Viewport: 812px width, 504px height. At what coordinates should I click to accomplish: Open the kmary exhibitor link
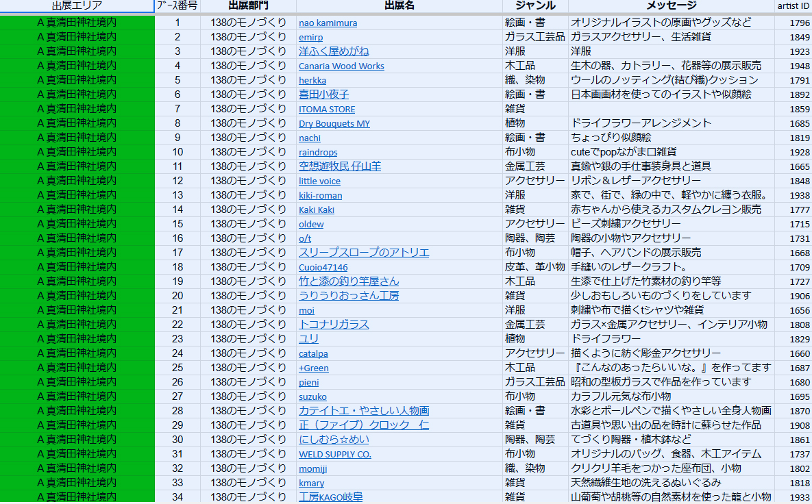311,483
